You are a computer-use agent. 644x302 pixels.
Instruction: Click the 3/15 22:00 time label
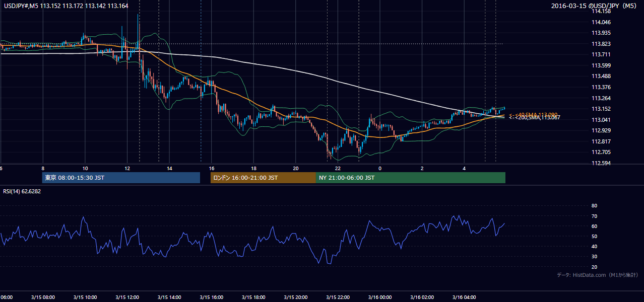338,297
